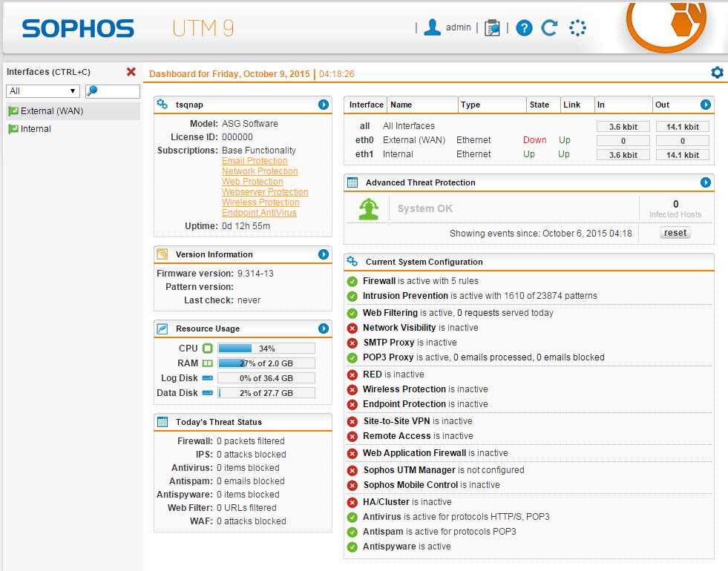Click the Advanced Threat Protection panel icon
The width and height of the screenshot is (728, 571).
coord(352,182)
